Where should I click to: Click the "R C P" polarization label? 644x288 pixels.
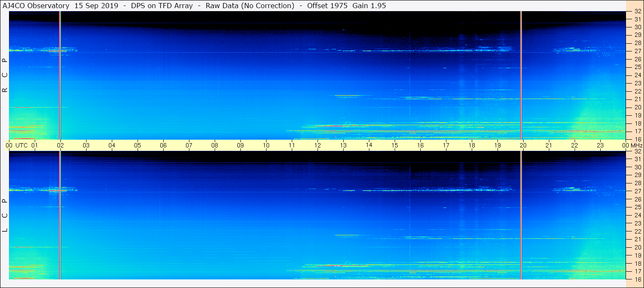coord(5,75)
